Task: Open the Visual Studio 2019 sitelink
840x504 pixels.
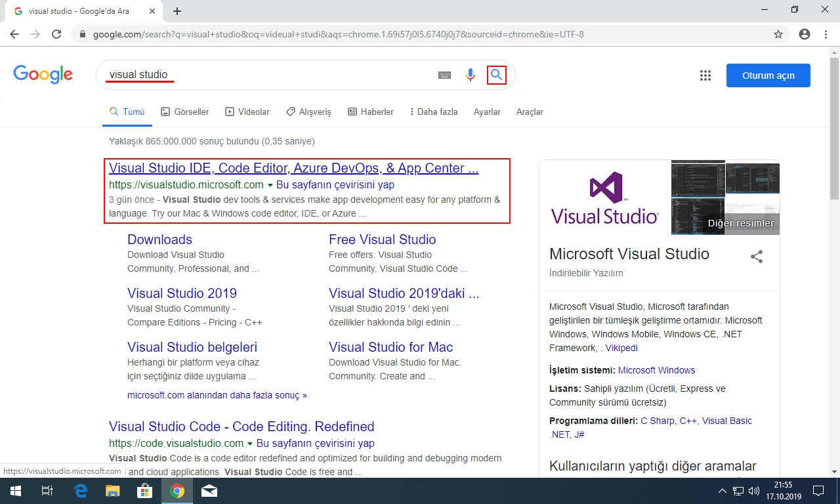Action: point(182,293)
